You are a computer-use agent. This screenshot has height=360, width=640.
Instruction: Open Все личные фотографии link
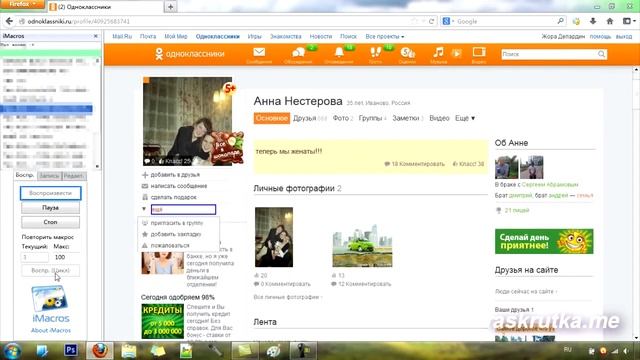tap(287, 297)
